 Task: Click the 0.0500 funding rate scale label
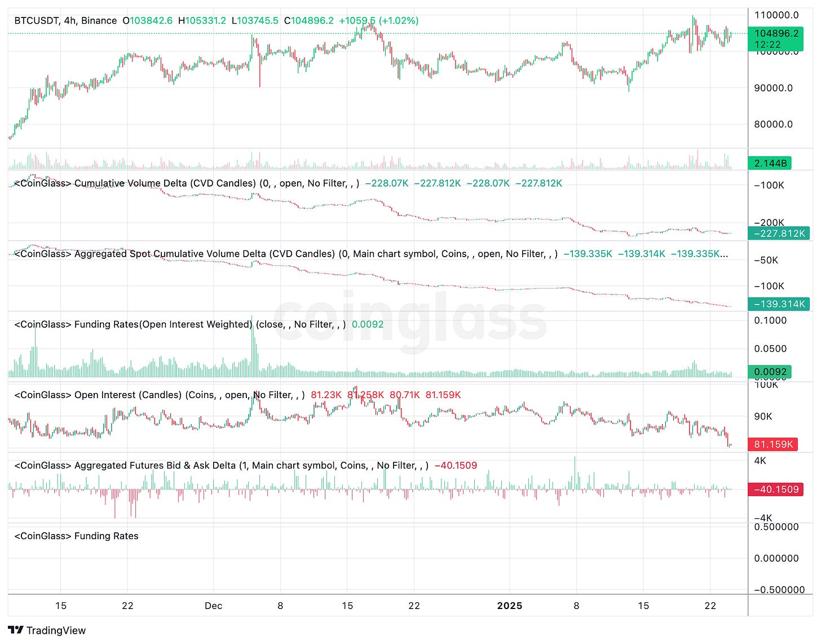pos(770,349)
